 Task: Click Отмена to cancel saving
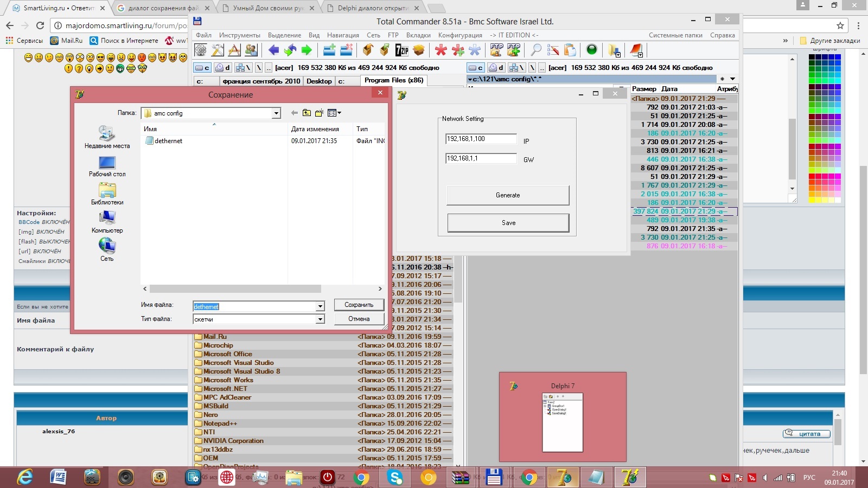359,319
